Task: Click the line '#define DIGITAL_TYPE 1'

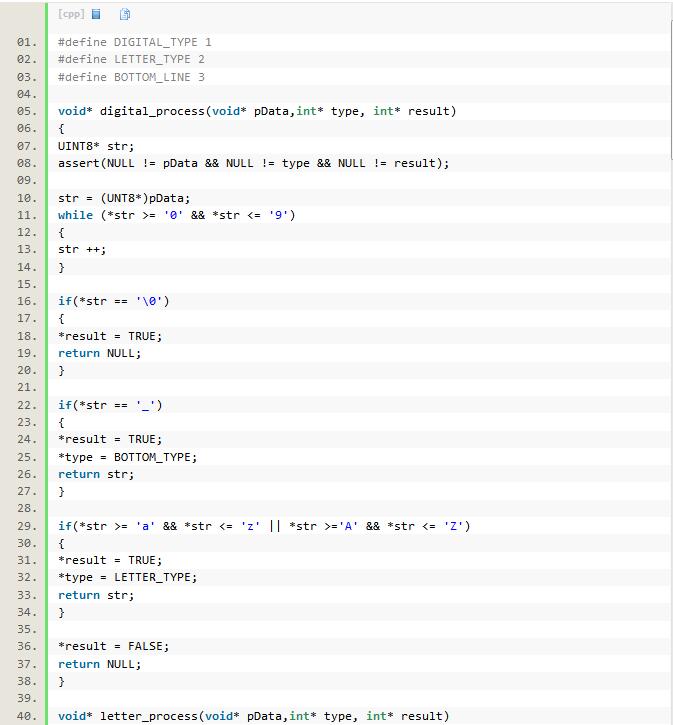Action: (135, 42)
